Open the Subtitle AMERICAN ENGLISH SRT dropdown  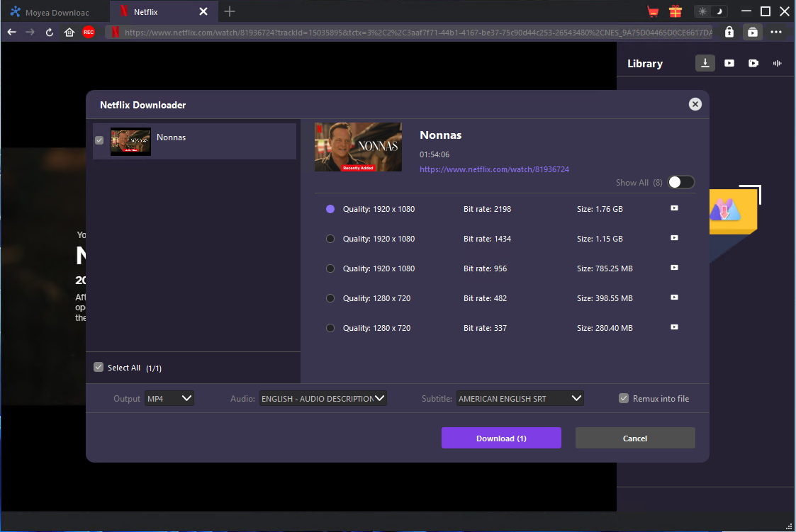tap(520, 398)
